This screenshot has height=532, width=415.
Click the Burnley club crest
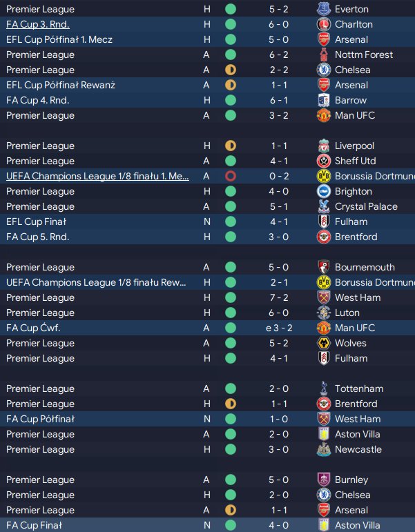(x=322, y=480)
